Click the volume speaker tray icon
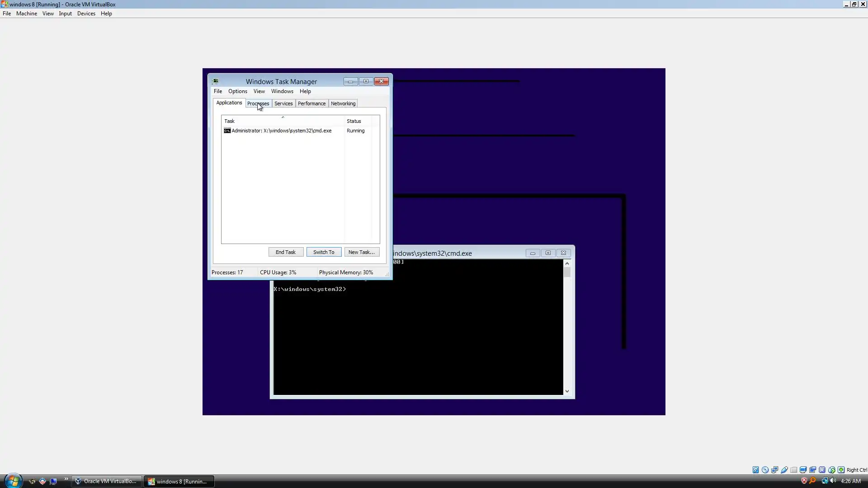 [x=833, y=481]
